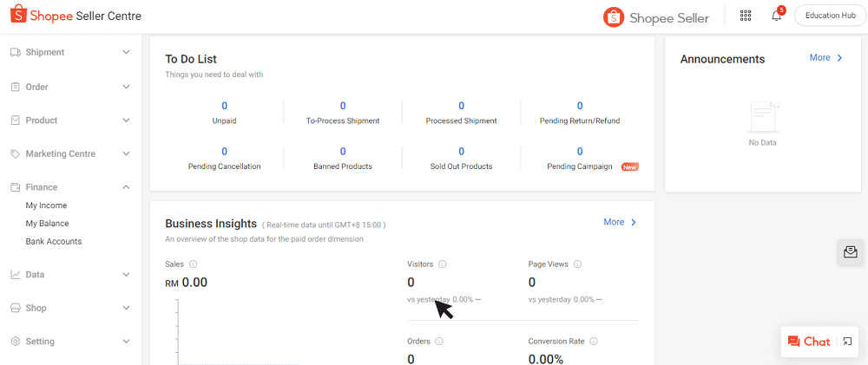Click More in Announcements panel
Viewport: 868px width, 365px height.
click(825, 58)
